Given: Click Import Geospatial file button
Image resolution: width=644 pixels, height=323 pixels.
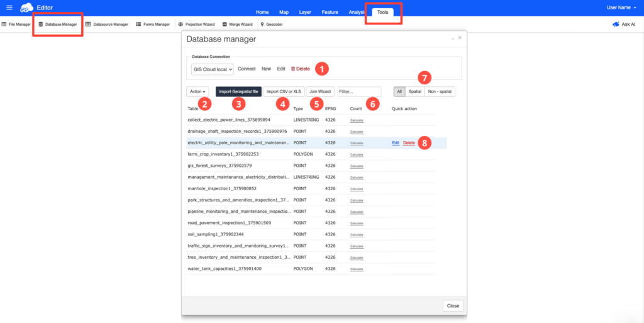Looking at the screenshot, I should pos(238,92).
